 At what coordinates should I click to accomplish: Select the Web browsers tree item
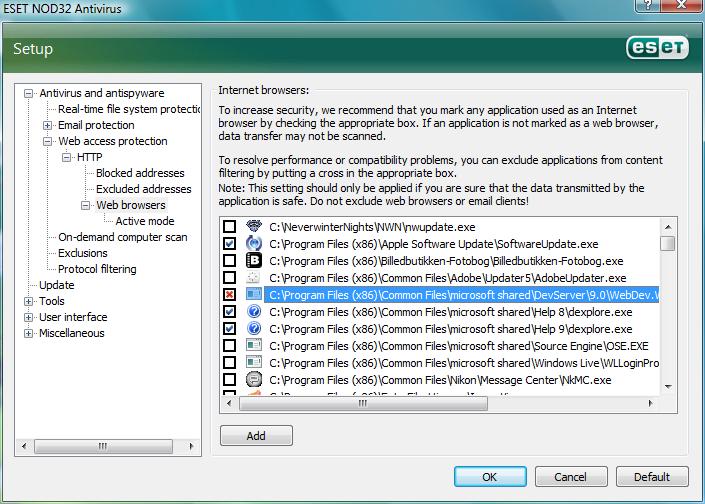click(131, 205)
